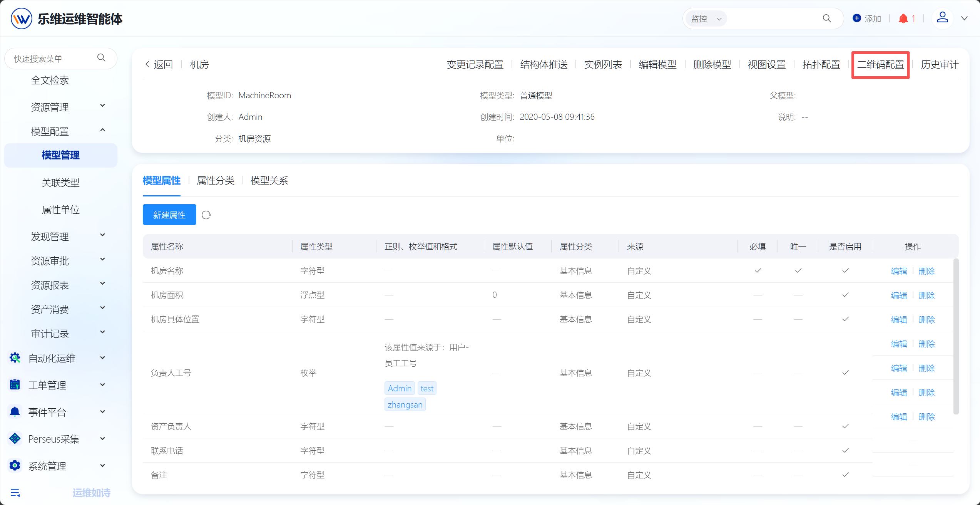Open the 关联类型 menu item

[x=61, y=182]
